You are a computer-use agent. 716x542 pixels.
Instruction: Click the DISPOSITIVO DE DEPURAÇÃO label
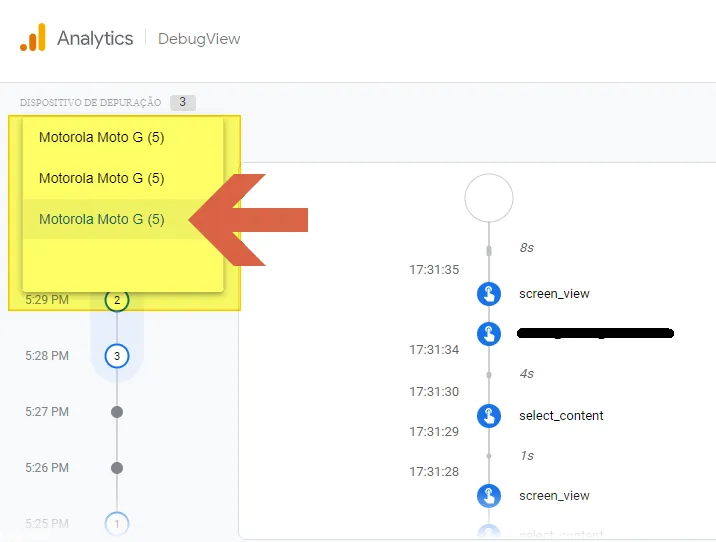coord(90,102)
